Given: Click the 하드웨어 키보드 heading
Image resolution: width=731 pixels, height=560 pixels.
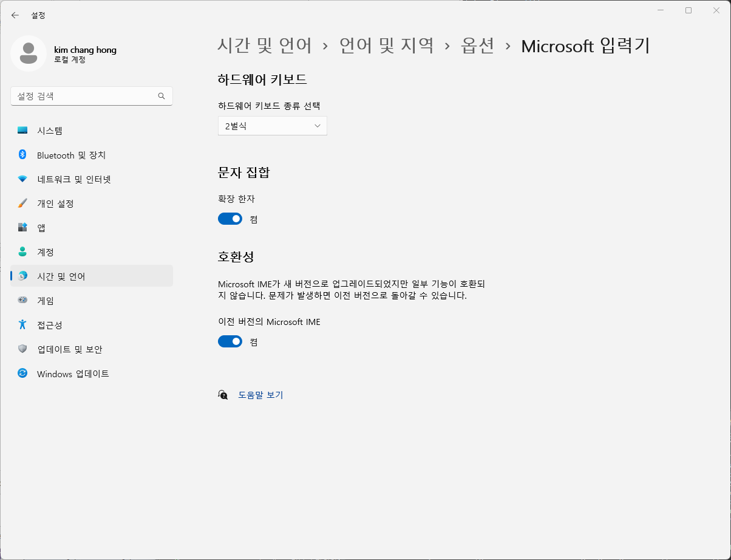Looking at the screenshot, I should 262,79.
